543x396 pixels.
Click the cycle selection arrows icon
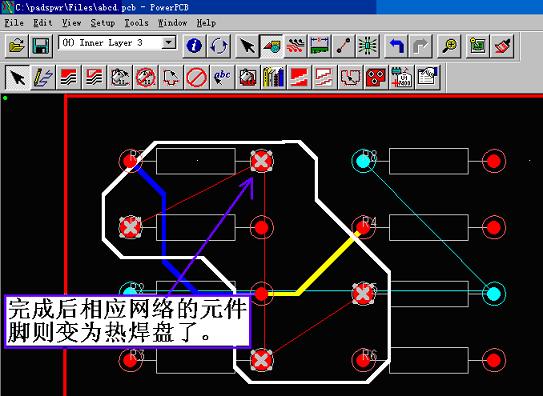219,45
